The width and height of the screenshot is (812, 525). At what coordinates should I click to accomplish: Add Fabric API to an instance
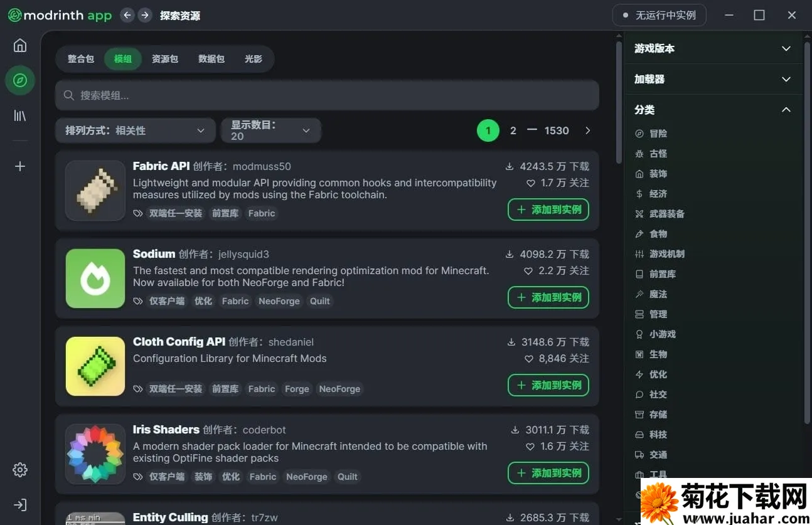coord(548,209)
